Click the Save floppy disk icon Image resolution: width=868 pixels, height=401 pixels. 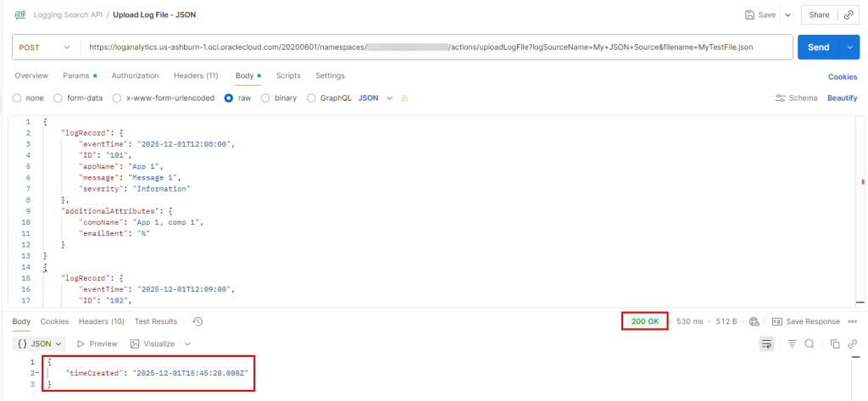(x=750, y=15)
